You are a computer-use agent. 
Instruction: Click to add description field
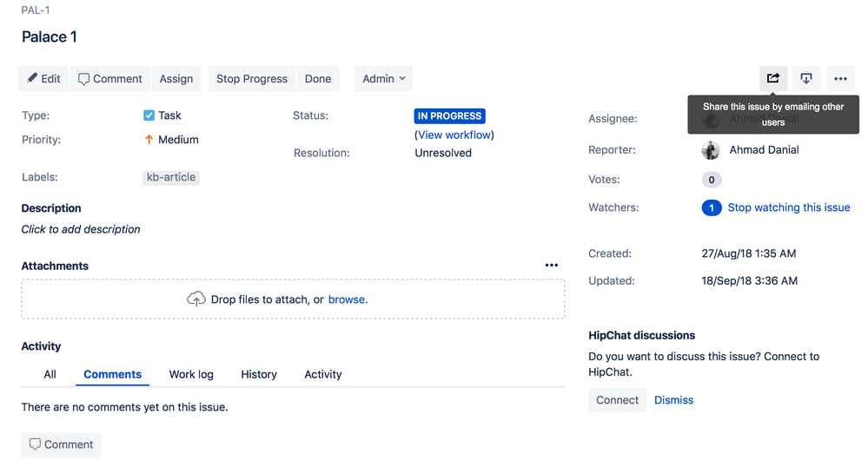(81, 229)
